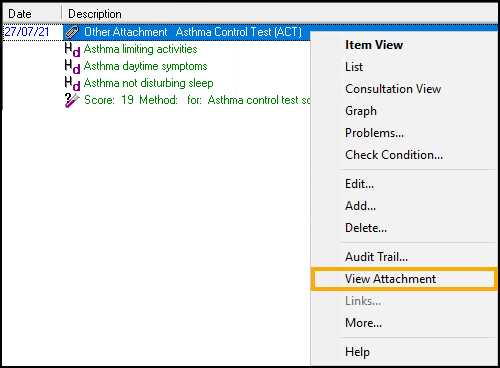Screen dimensions: 500x368
Task: Click the Hd icon beside Asthma daytime symptoms
Action: pyautogui.click(x=72, y=67)
